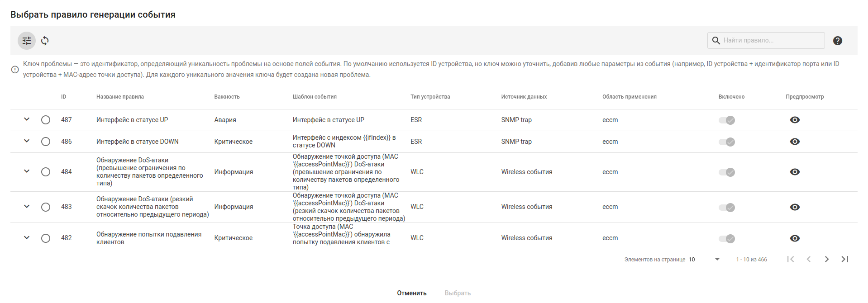
Task: Select the radio button for rule 487
Action: (46, 120)
